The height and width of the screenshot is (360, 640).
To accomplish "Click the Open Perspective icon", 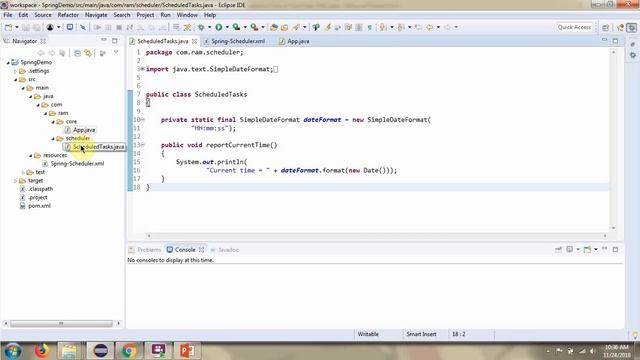I will [606, 27].
